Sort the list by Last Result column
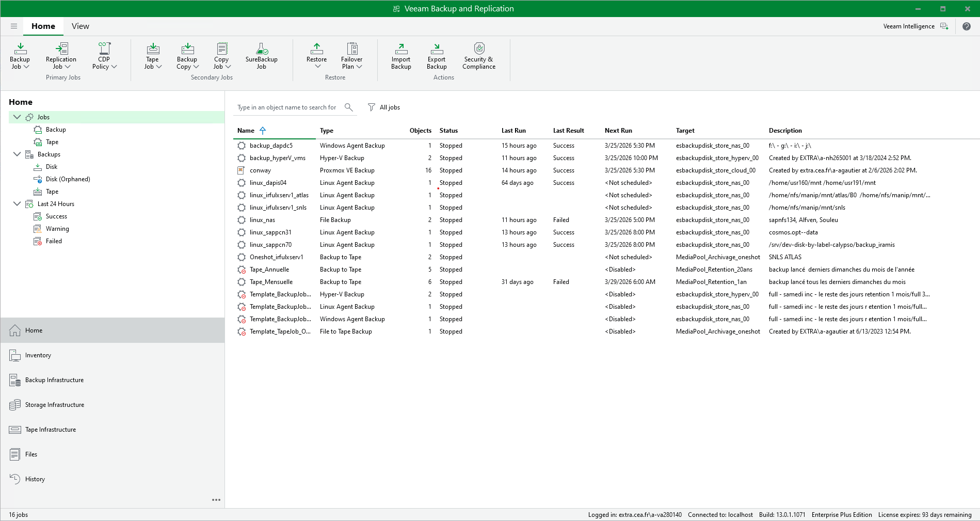Screen dimensions: 980x521 (568, 131)
